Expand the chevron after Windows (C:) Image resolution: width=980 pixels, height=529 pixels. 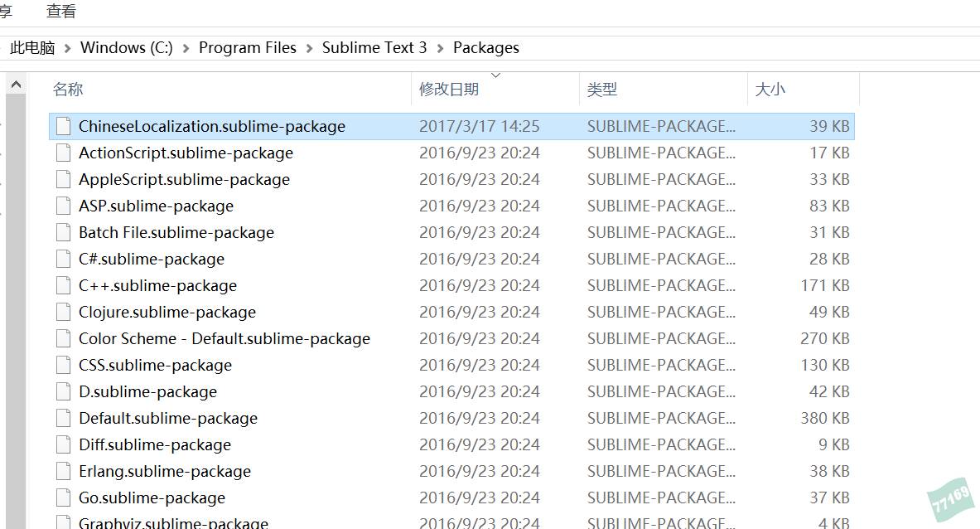(x=186, y=48)
